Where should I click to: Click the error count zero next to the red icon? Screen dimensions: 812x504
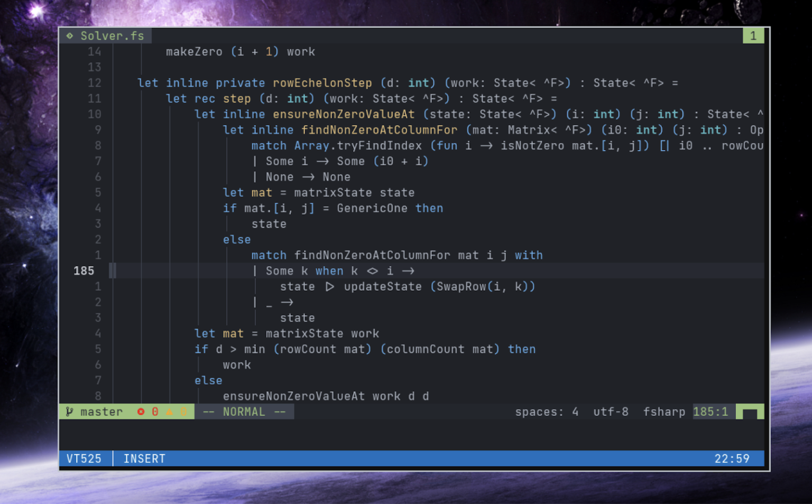(x=154, y=412)
